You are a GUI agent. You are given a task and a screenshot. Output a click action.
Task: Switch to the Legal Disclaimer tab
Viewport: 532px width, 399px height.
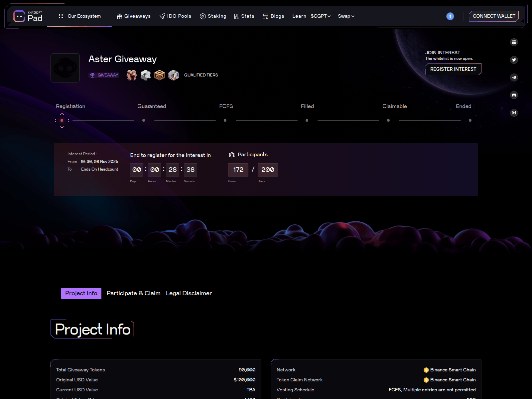point(189,293)
